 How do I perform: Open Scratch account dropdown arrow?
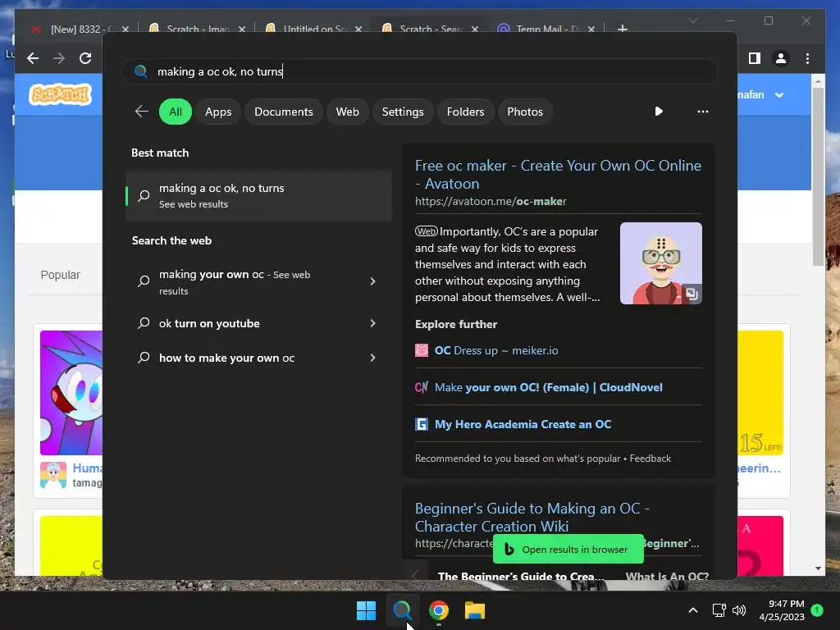click(x=779, y=95)
